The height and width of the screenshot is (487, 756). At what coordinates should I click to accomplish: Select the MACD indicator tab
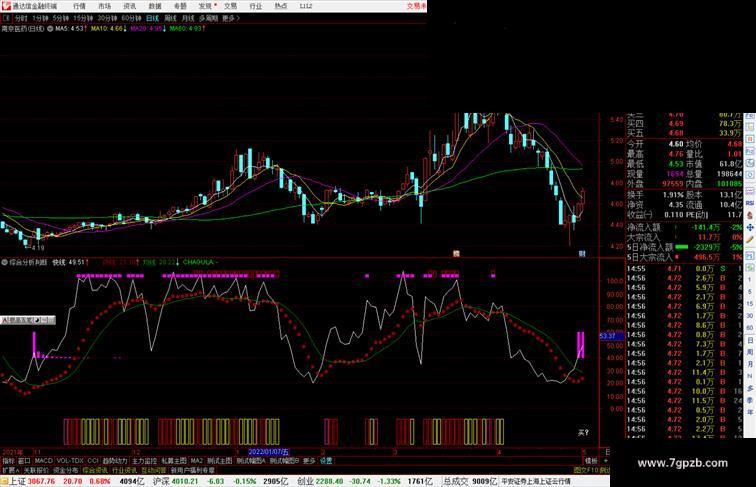coord(43,461)
